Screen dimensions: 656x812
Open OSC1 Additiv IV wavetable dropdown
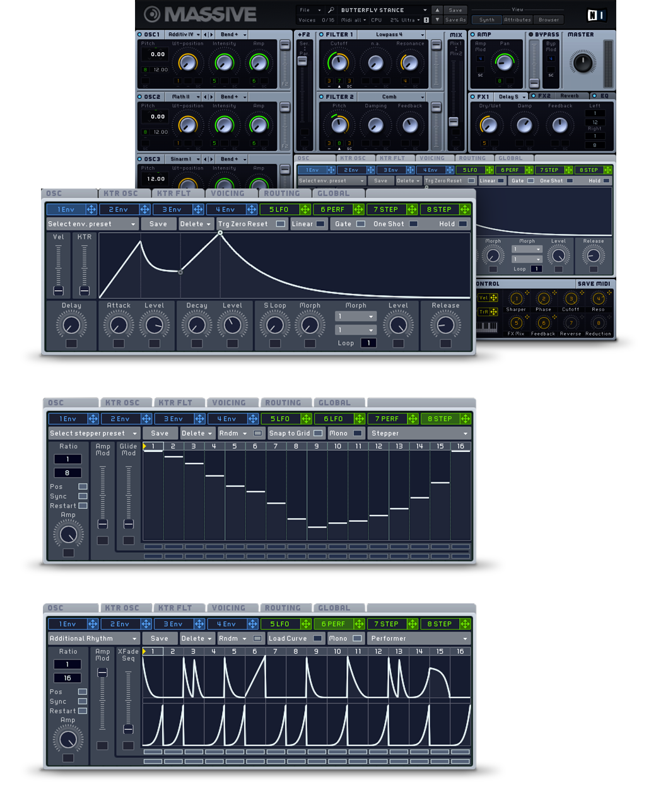(183, 35)
